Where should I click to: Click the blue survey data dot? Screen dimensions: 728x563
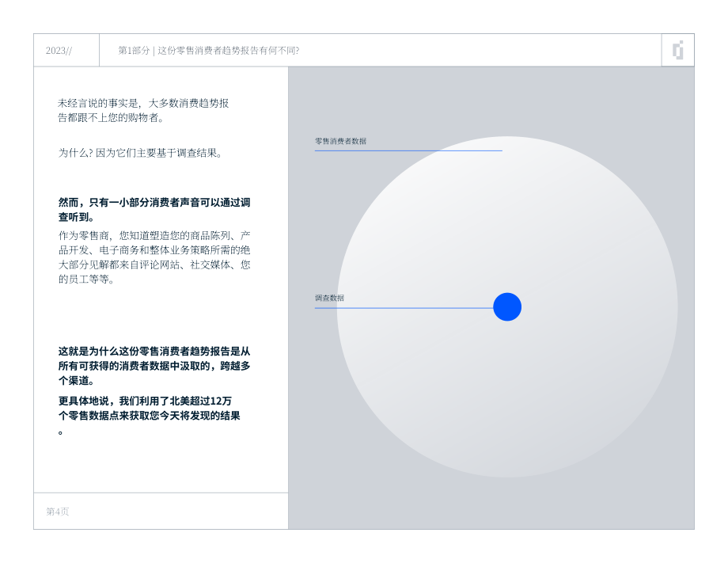click(507, 306)
